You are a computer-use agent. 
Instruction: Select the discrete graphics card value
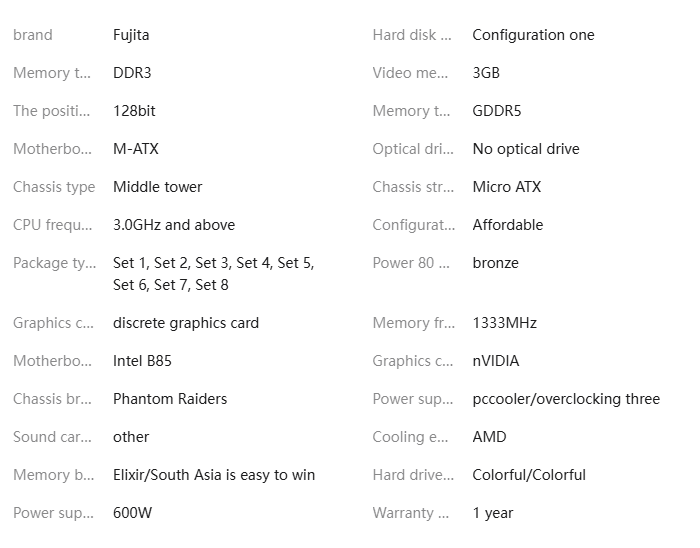(186, 323)
